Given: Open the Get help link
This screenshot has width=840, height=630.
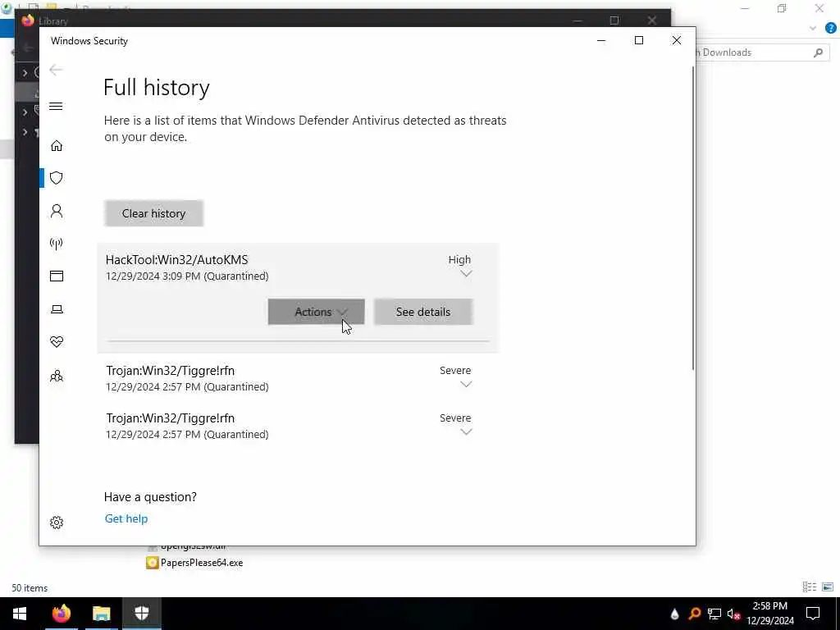Looking at the screenshot, I should (126, 518).
